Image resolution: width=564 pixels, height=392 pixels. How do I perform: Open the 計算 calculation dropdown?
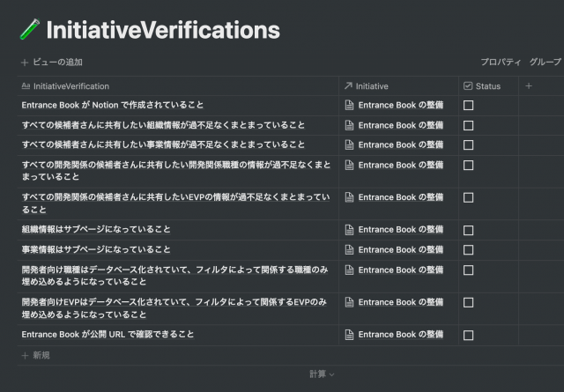coord(322,374)
